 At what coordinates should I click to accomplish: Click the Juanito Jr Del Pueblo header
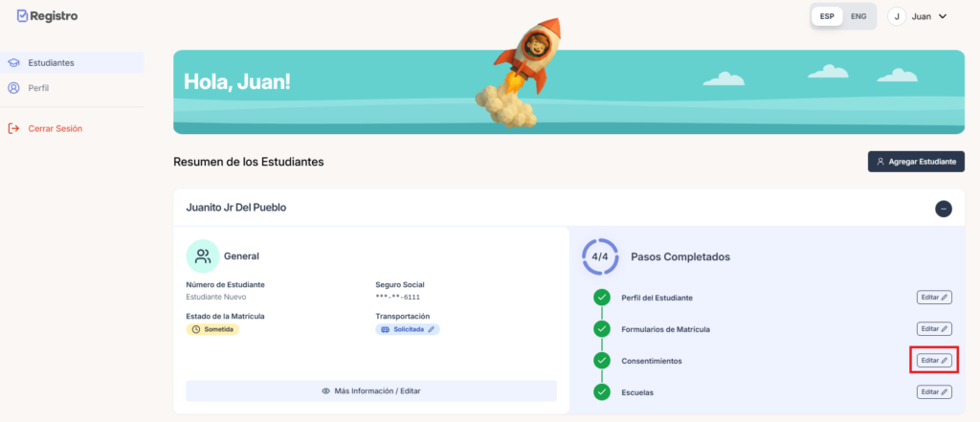point(235,208)
